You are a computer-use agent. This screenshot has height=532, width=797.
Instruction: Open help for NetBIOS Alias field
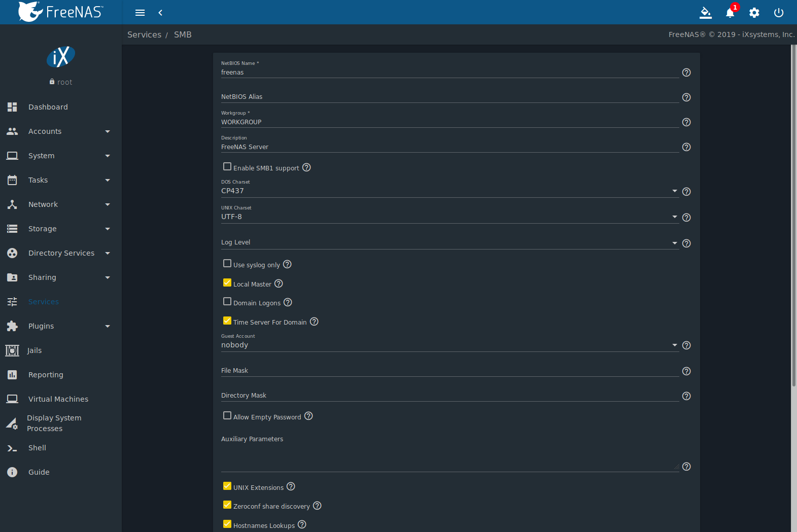(x=686, y=97)
